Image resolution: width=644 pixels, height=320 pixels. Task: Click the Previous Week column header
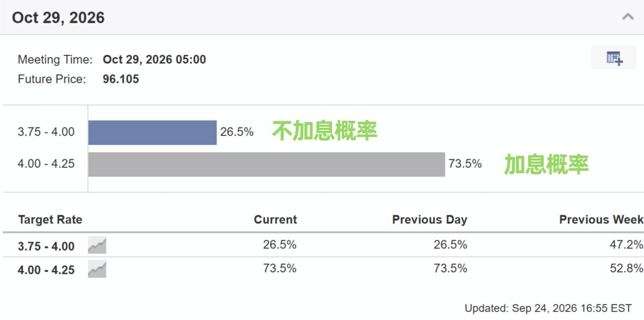pyautogui.click(x=601, y=220)
